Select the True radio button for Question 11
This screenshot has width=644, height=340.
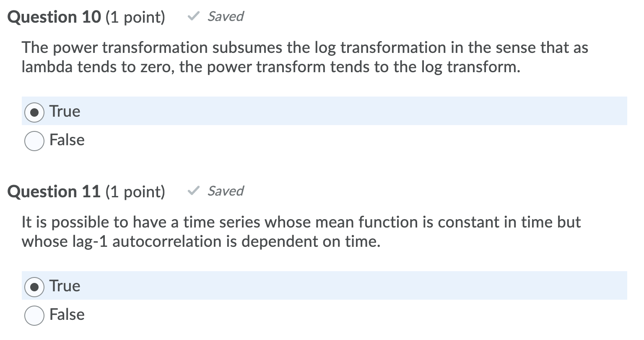34,287
